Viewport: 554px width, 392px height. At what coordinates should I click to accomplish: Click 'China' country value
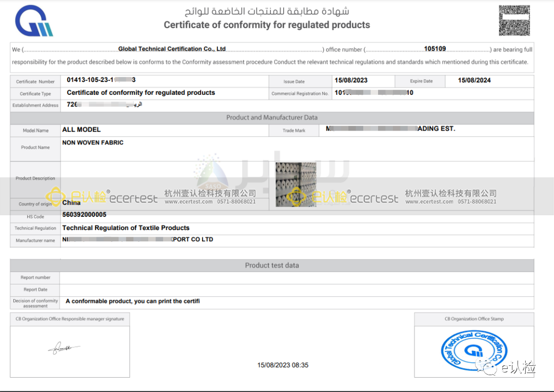[71, 202]
